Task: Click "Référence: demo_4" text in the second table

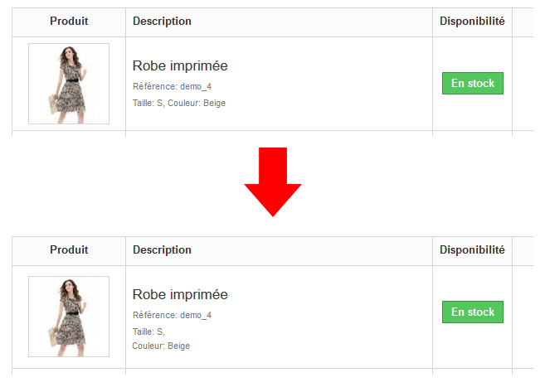Action: [172, 315]
